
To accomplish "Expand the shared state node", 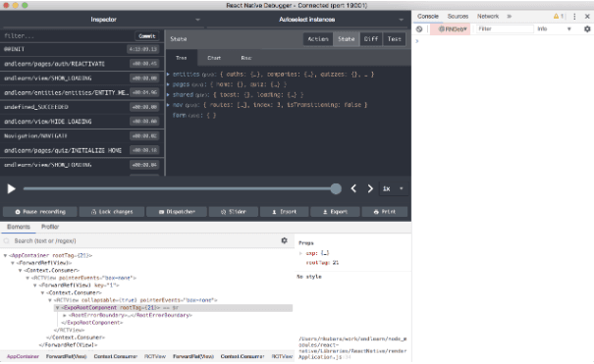I will pyautogui.click(x=169, y=94).
